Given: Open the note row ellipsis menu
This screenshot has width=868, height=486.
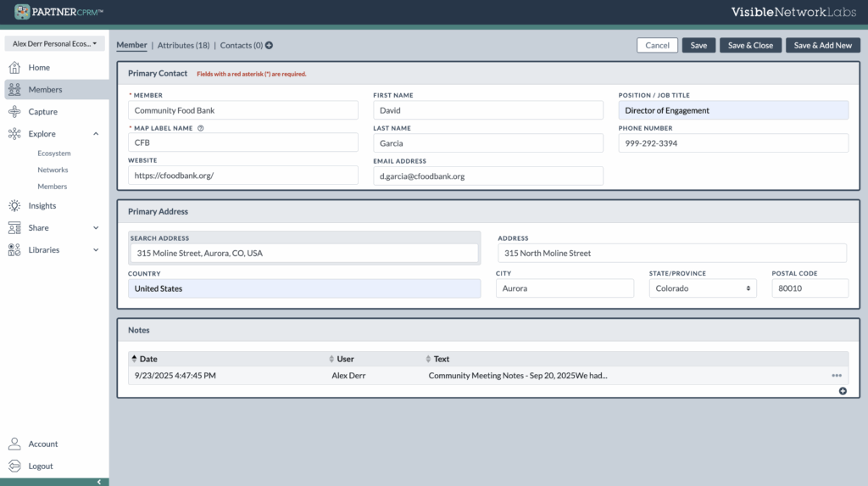Looking at the screenshot, I should click(x=837, y=376).
